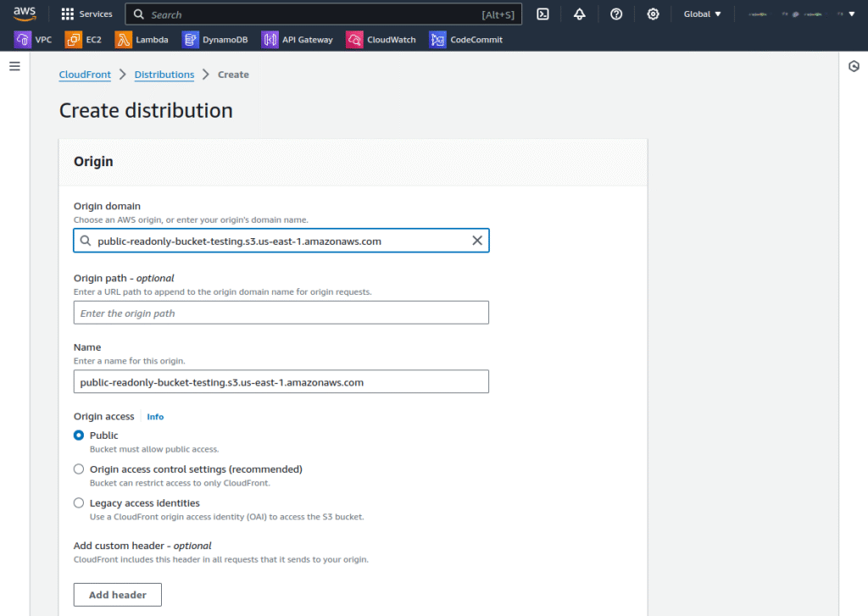Click 'Bucket must allow public access.' text
Viewport: 868px width, 616px height.
tap(154, 449)
